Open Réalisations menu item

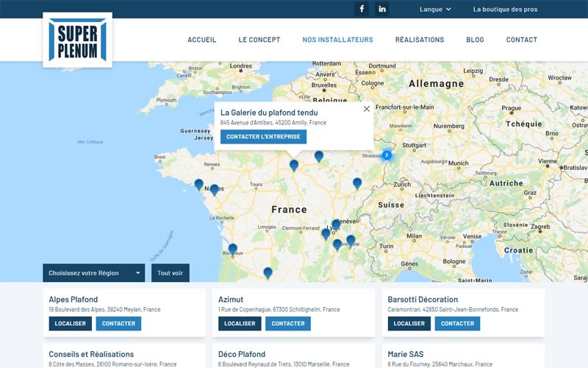click(x=420, y=40)
